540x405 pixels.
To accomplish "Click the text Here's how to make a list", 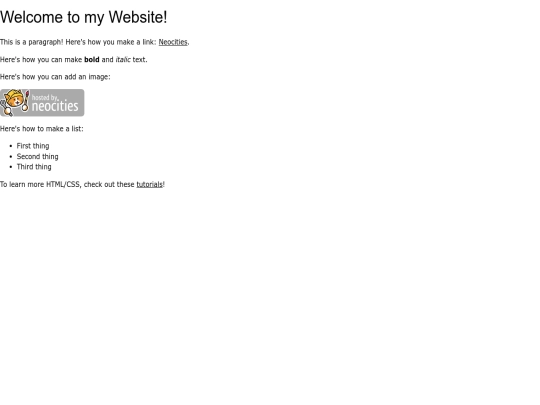I will click(42, 128).
